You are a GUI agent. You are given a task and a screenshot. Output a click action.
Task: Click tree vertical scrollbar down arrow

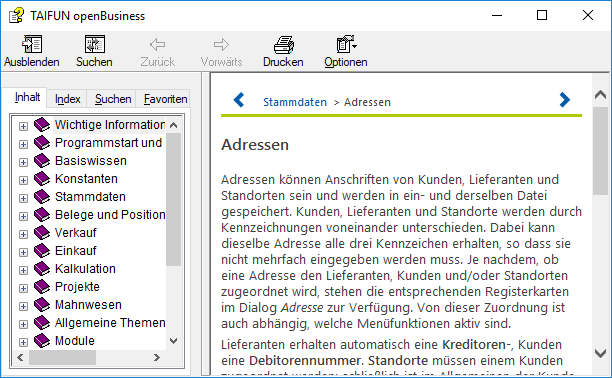pos(174,341)
